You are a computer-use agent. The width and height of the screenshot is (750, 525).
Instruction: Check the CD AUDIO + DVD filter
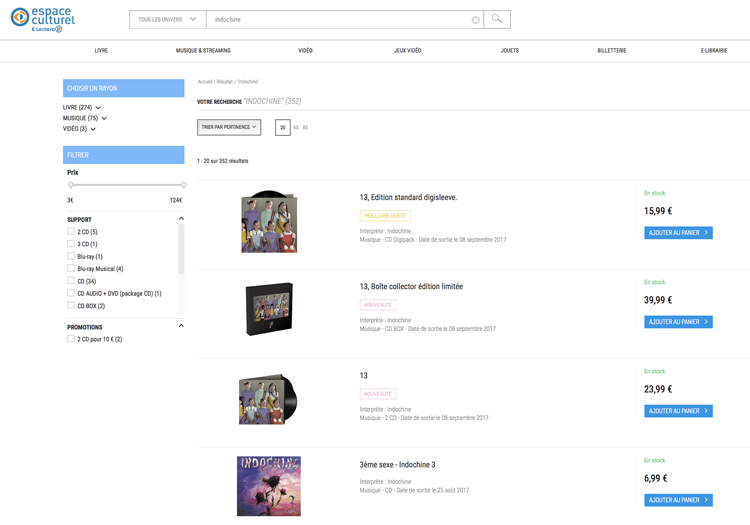(71, 293)
